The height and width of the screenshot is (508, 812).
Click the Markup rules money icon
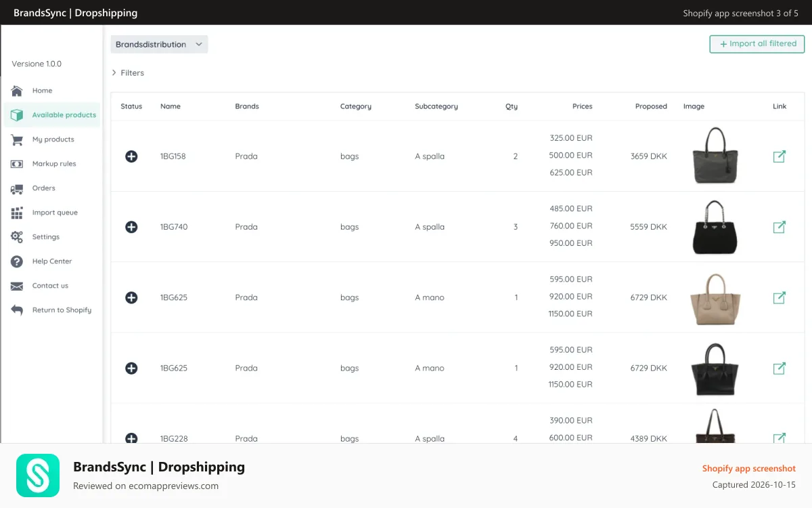click(x=17, y=164)
